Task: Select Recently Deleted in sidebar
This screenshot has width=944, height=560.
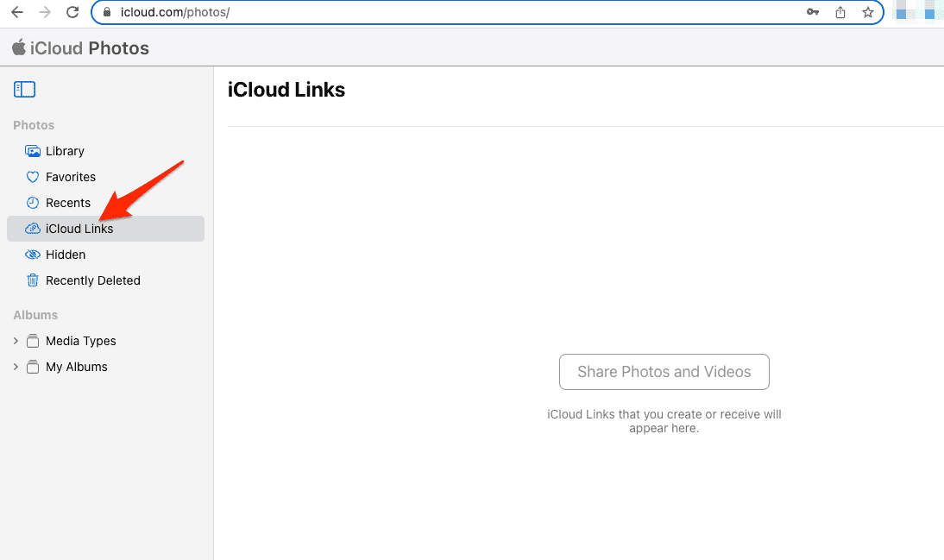Action: click(92, 280)
